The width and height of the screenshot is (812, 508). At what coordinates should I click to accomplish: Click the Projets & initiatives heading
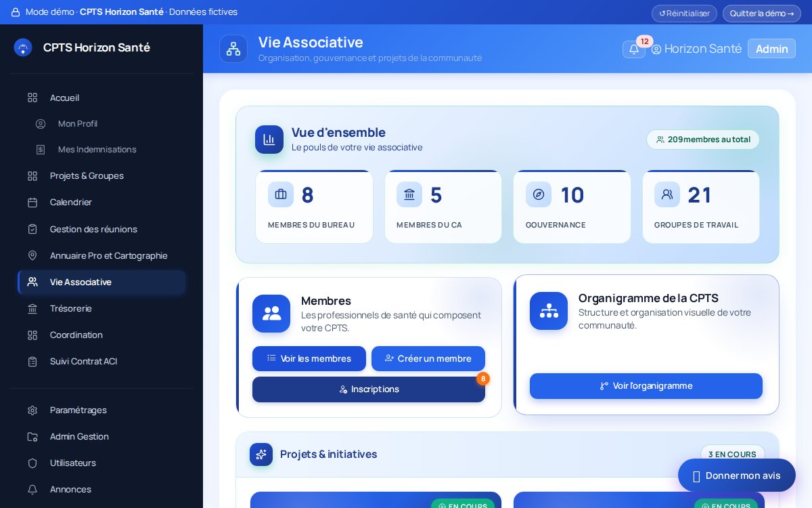[329, 454]
